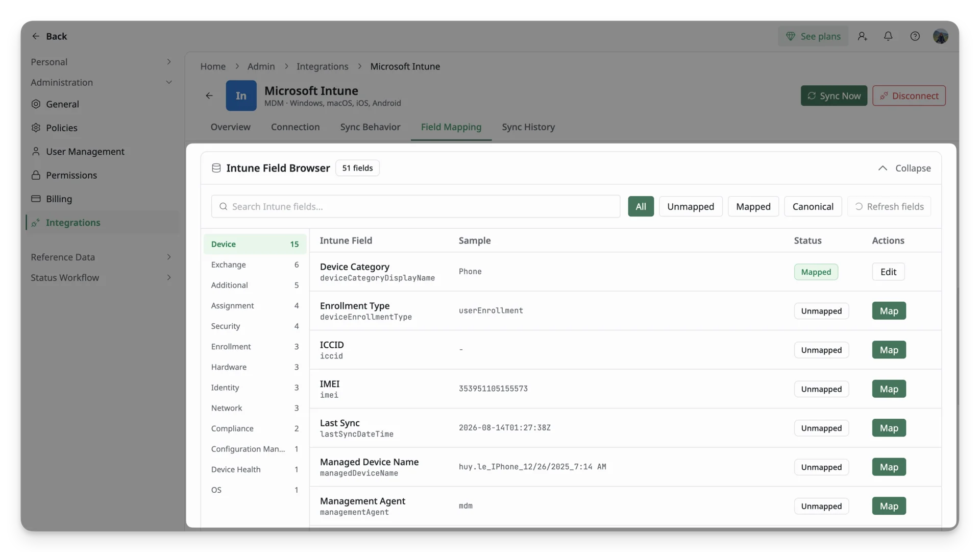The width and height of the screenshot is (980, 552).
Task: Click the Back arrow in the sidebar
Action: [x=36, y=36]
